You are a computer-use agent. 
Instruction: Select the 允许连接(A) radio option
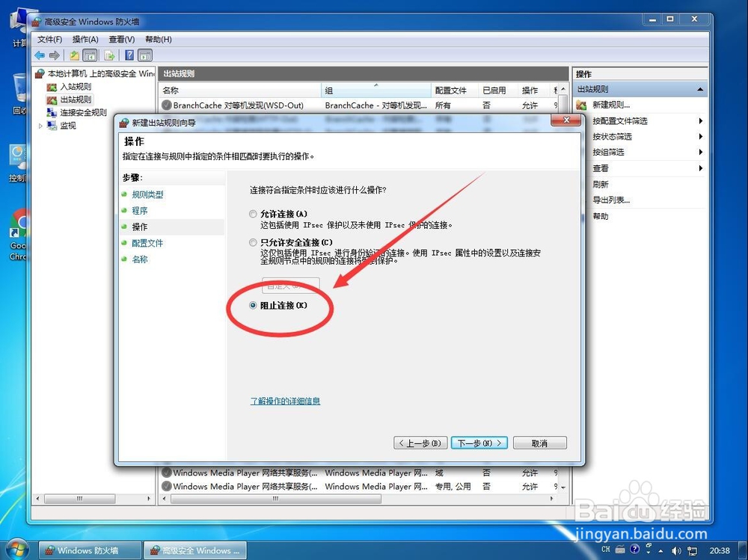pyautogui.click(x=252, y=213)
